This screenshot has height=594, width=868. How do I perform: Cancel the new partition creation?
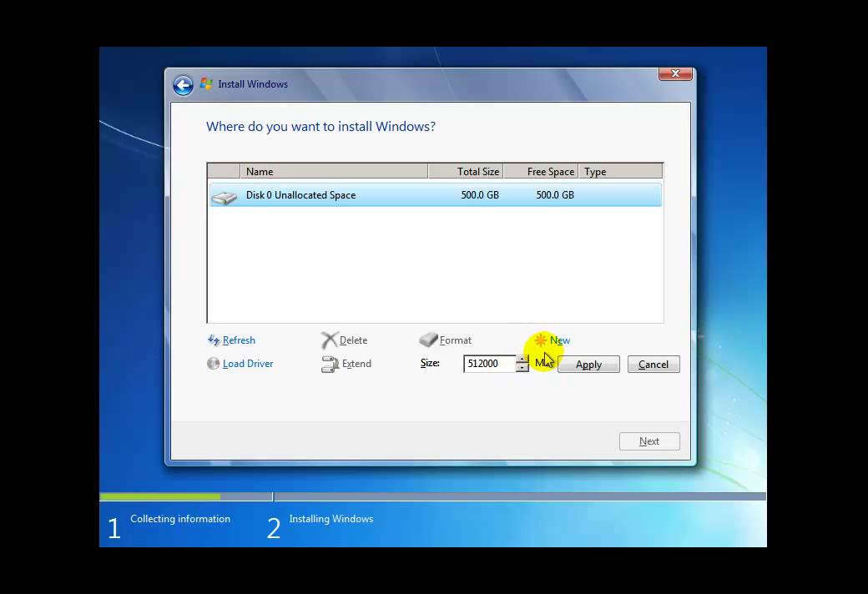654,365
